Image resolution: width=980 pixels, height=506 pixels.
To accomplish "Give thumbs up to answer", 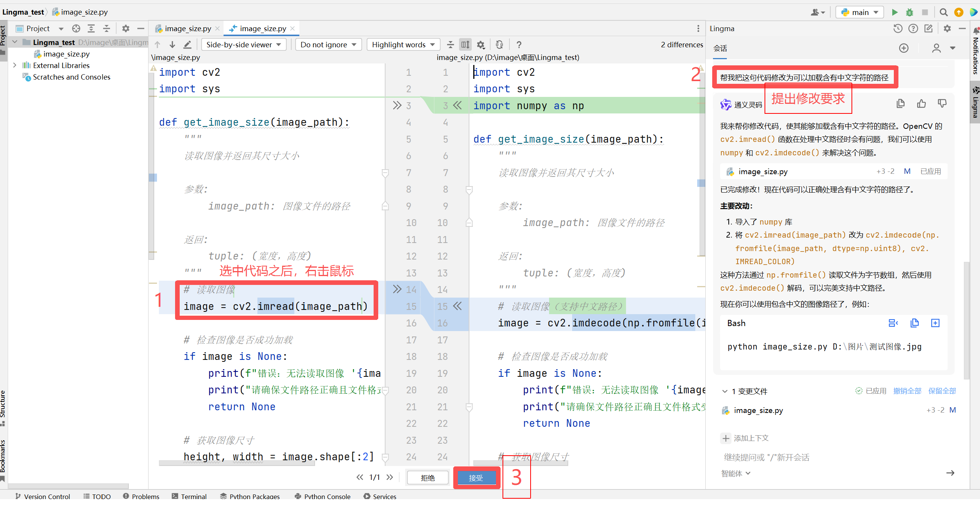I will [x=922, y=103].
